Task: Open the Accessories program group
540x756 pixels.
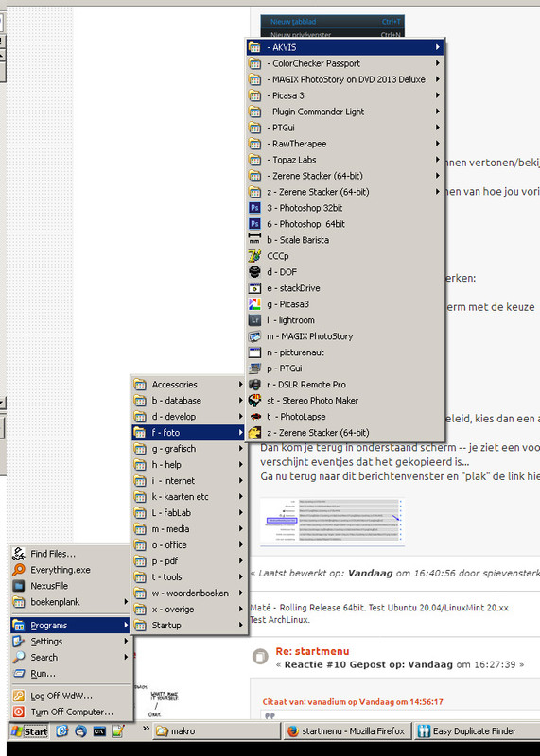Action: tap(189, 385)
